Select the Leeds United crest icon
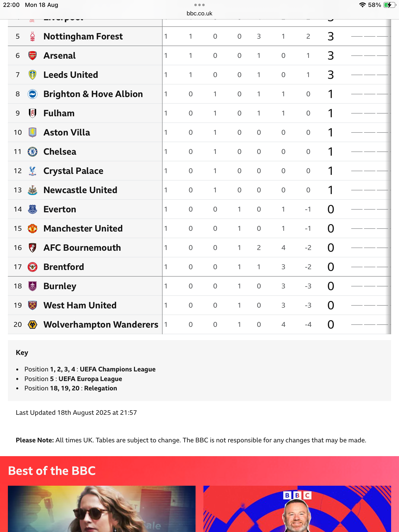Screen dimensions: 399x532 coord(33,75)
